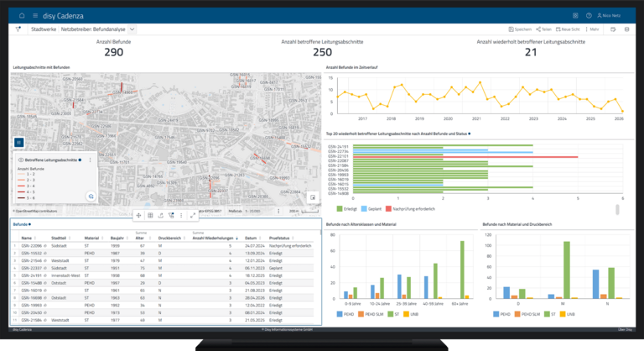
Task: Toggle the Nachprüfung erforderlich legend entry
Action: pos(410,209)
